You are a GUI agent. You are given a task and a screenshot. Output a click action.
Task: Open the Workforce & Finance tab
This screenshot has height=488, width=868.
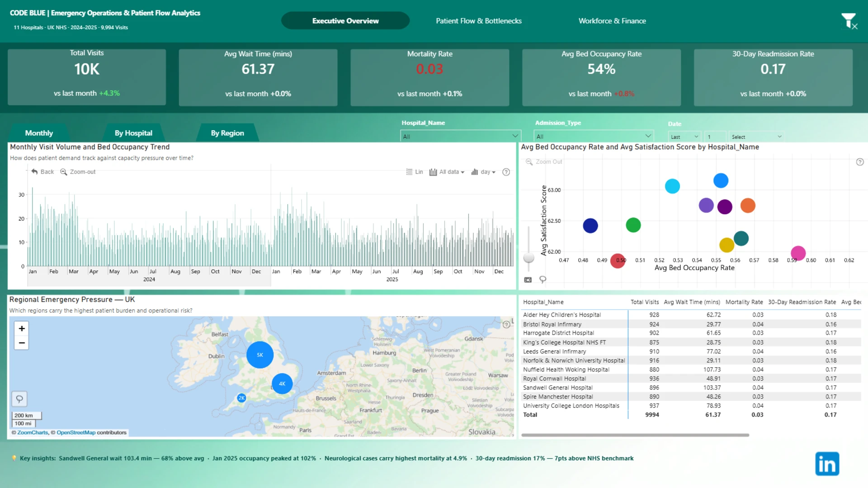(612, 21)
